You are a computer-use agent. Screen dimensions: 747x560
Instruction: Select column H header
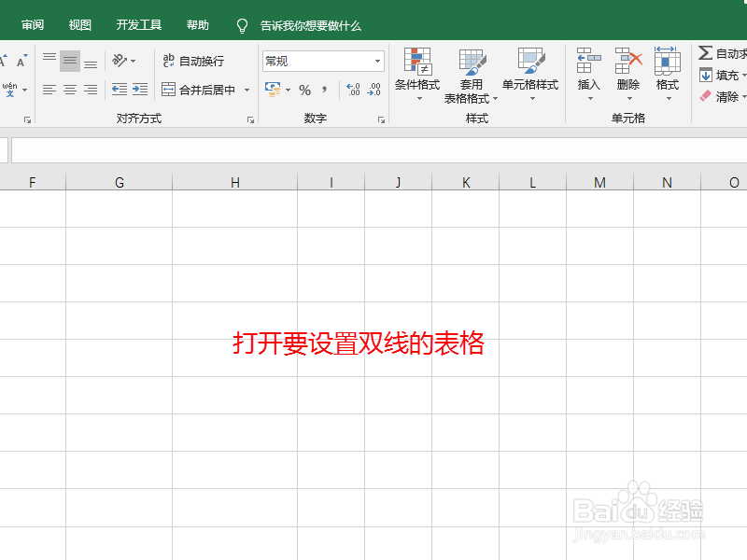coord(235,182)
